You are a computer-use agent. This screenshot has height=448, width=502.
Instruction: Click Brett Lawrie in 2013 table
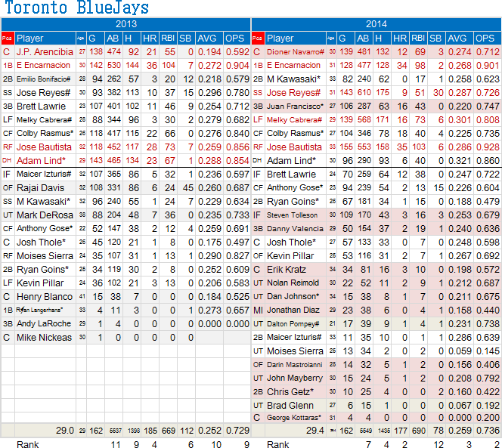click(x=41, y=107)
